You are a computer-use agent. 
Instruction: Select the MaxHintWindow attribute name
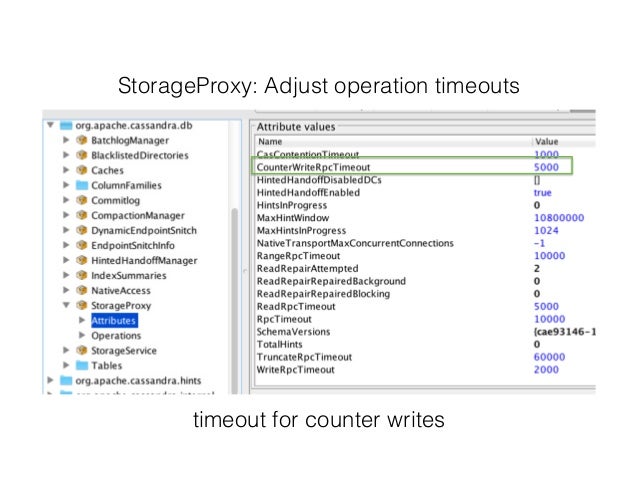(293, 218)
